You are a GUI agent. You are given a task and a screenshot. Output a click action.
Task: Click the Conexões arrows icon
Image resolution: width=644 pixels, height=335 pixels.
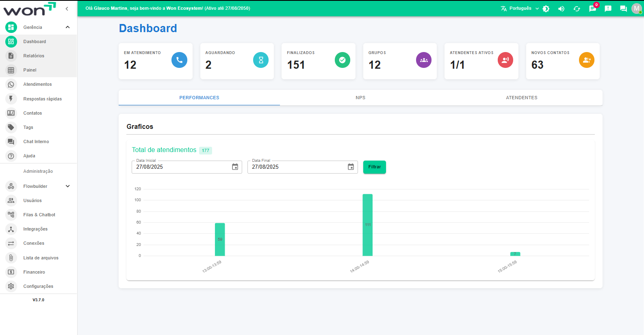11,244
